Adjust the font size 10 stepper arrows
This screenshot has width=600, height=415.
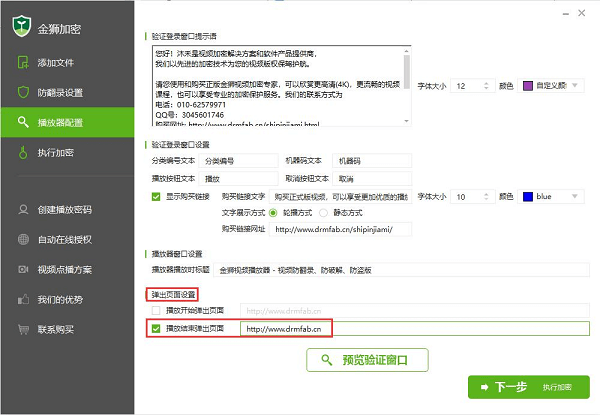pyautogui.click(x=486, y=197)
